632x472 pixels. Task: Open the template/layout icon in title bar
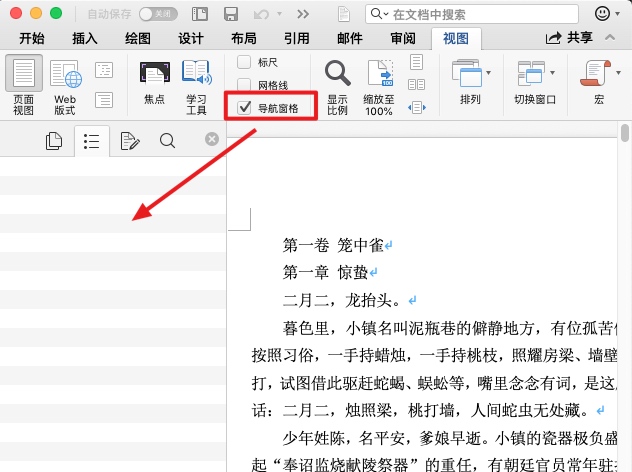(200, 14)
